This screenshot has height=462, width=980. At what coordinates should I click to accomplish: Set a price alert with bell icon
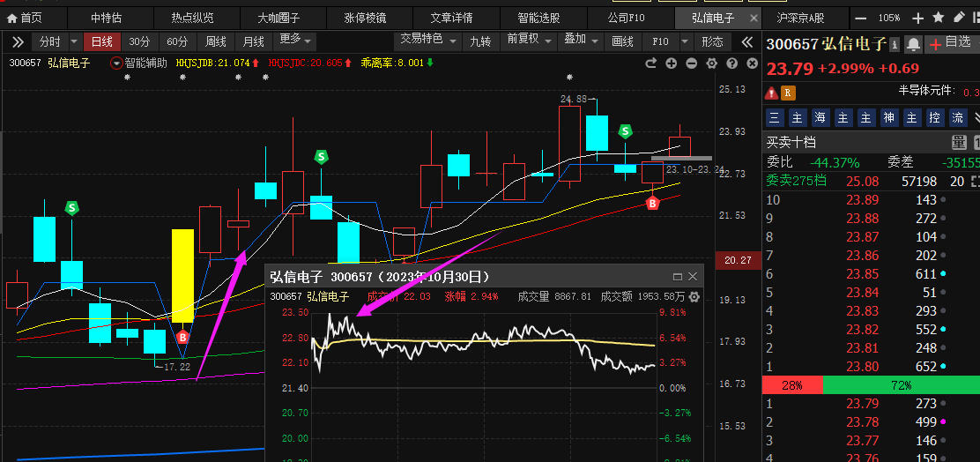point(913,44)
